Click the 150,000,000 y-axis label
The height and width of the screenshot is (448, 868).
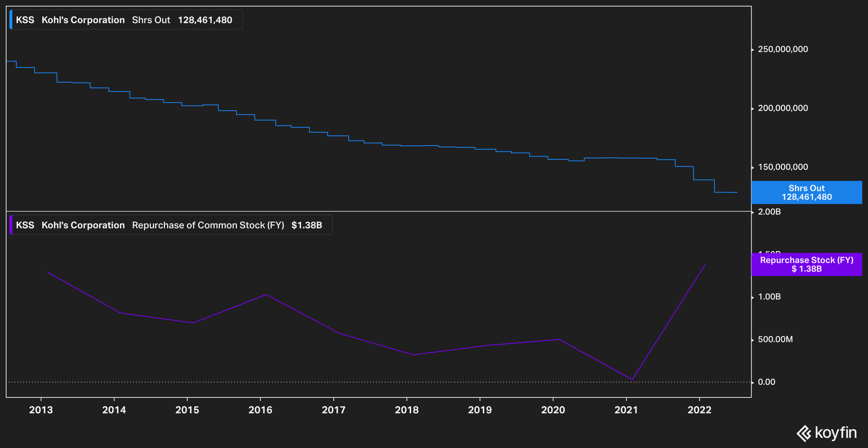(783, 167)
